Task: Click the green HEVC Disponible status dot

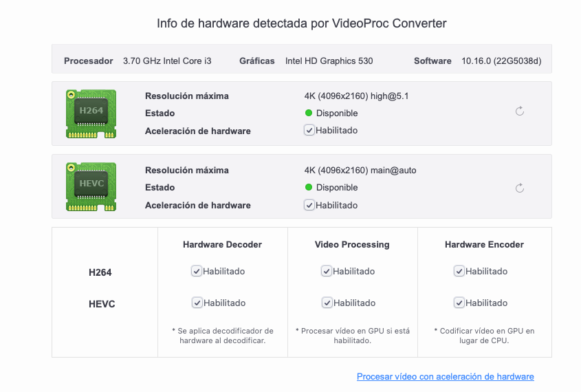Action: click(x=309, y=187)
